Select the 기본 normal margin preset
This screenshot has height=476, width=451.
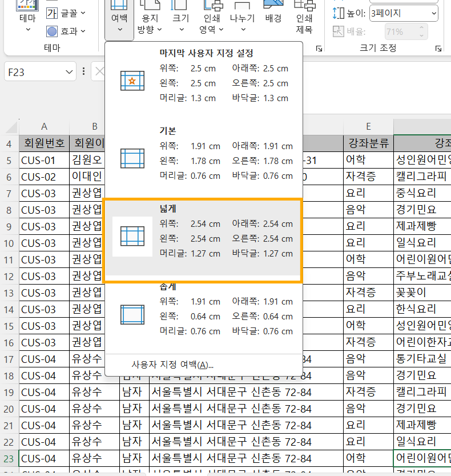pos(204,154)
